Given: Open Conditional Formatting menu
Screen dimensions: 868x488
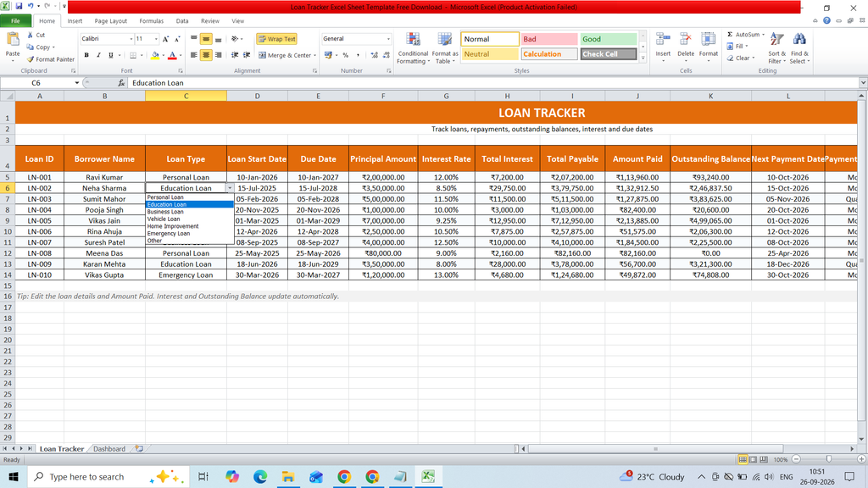Looking at the screenshot, I should (x=413, y=48).
